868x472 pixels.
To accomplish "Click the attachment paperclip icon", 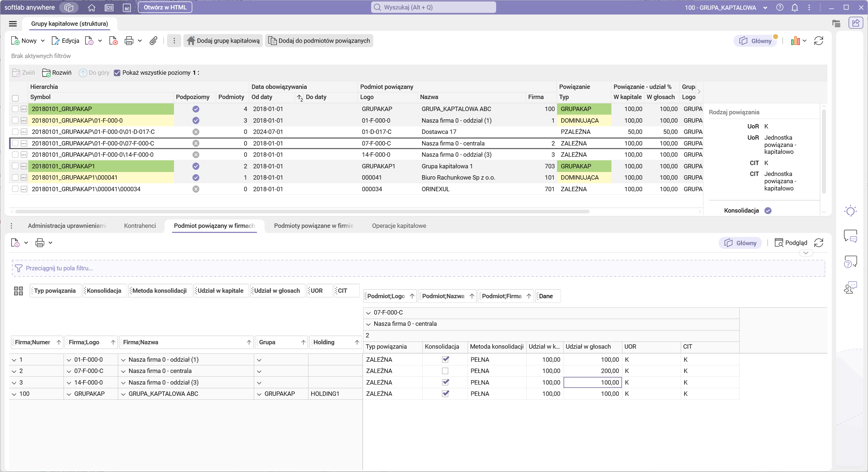I will [153, 41].
